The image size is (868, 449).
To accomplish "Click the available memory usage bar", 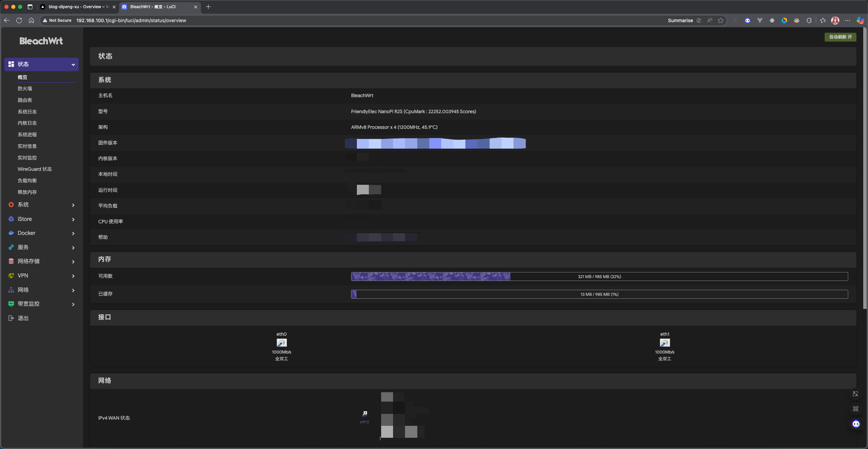I will point(599,276).
